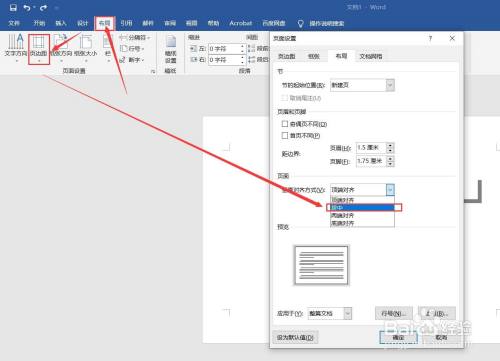Switch to the 邮件 ribbon tab
The image size is (500, 361).
[x=148, y=23]
